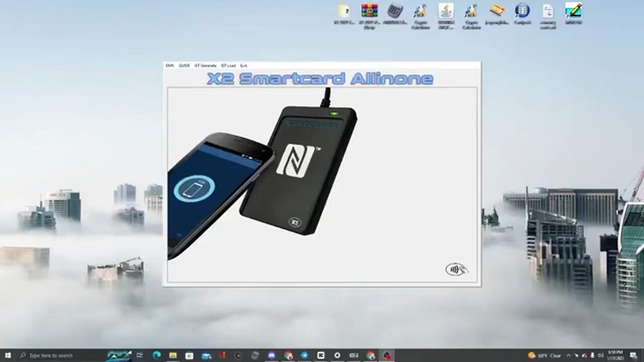
Task: Open the Office taskbar icon
Action: pos(222,355)
